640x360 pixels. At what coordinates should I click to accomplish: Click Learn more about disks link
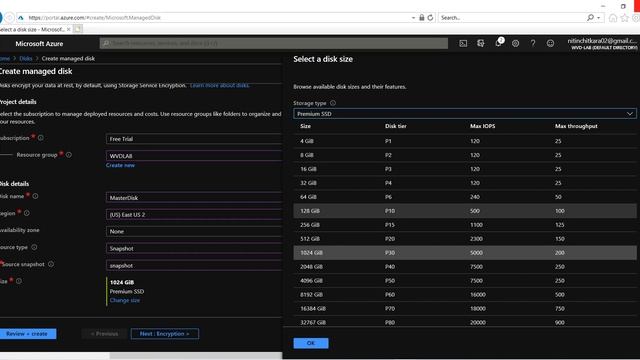coord(220,85)
